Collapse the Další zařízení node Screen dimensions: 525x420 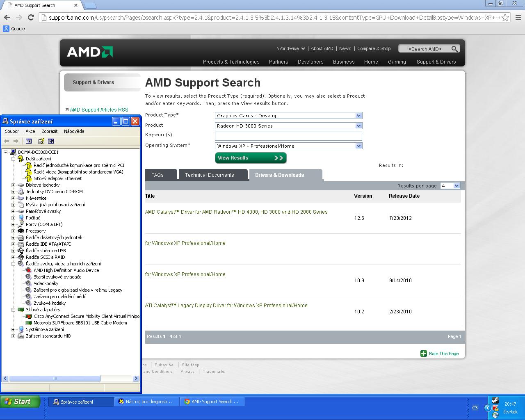point(13,159)
